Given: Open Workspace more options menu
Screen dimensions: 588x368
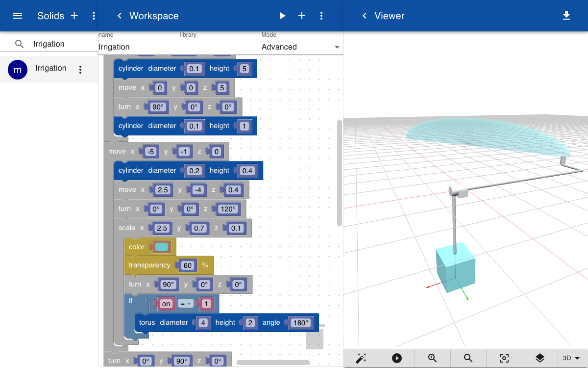Looking at the screenshot, I should [x=321, y=16].
